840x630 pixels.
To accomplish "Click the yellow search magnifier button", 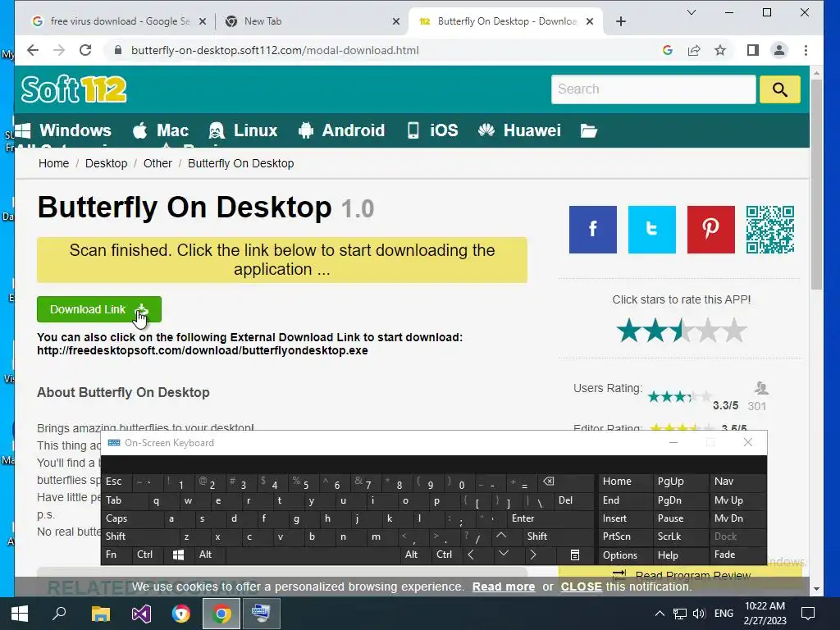I will pos(780,89).
